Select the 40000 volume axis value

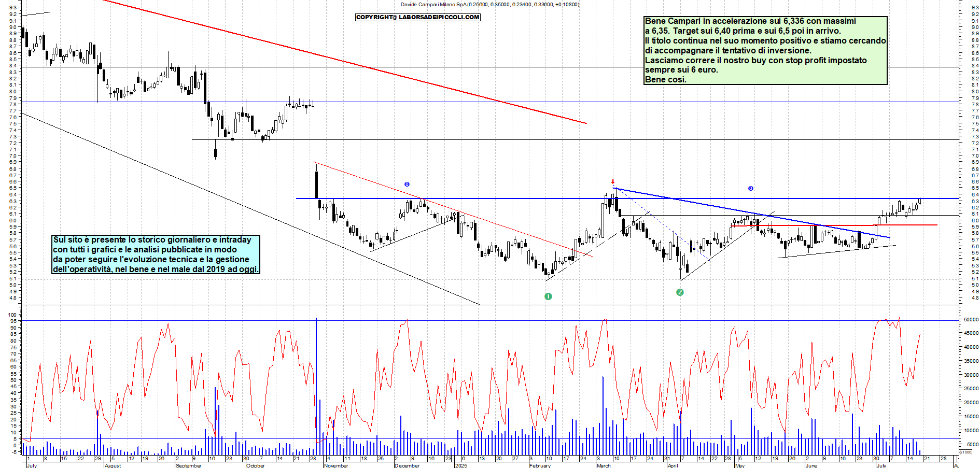(x=971, y=347)
